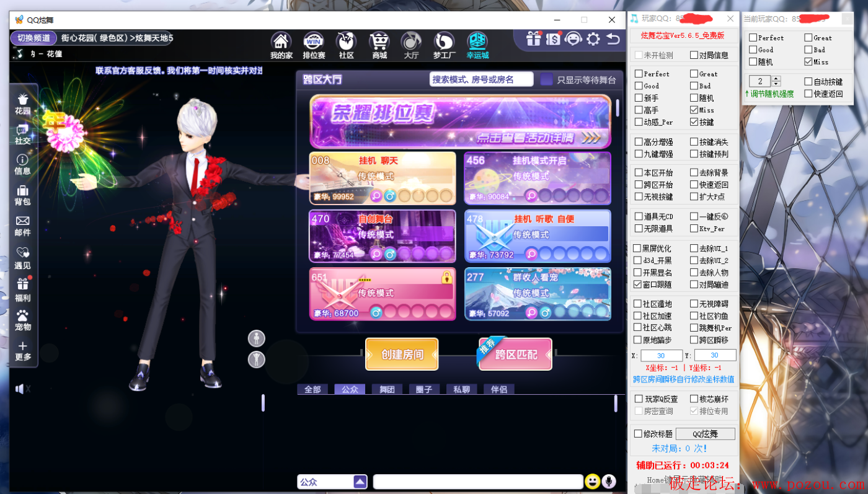
Task: Open the gift box icon in top bar
Action: 533,39
